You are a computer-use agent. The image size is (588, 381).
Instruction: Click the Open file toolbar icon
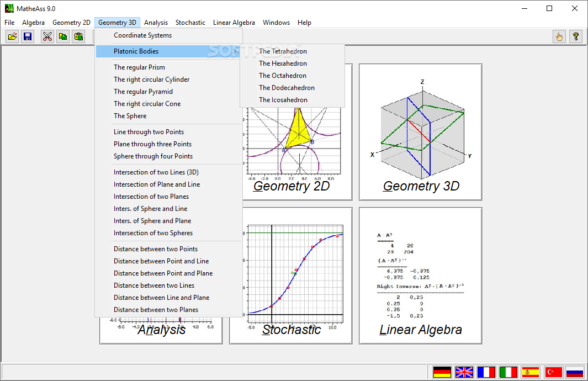coord(12,36)
